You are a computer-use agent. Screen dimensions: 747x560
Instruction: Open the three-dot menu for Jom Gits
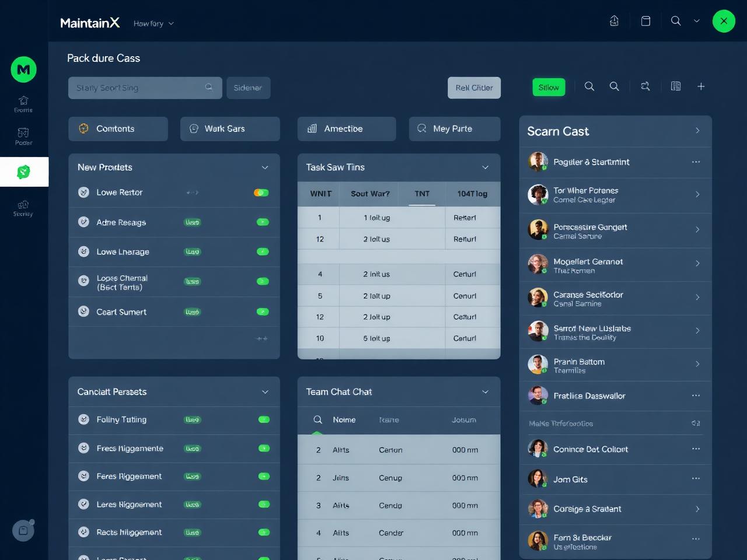(x=696, y=478)
